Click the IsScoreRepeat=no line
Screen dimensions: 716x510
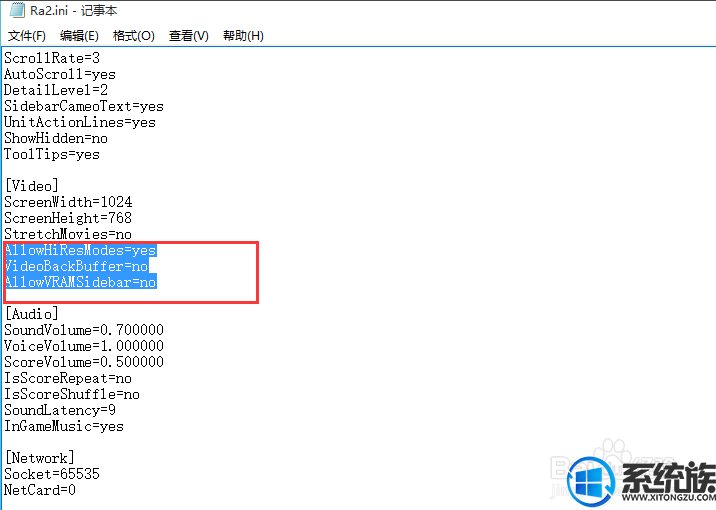click(68, 378)
